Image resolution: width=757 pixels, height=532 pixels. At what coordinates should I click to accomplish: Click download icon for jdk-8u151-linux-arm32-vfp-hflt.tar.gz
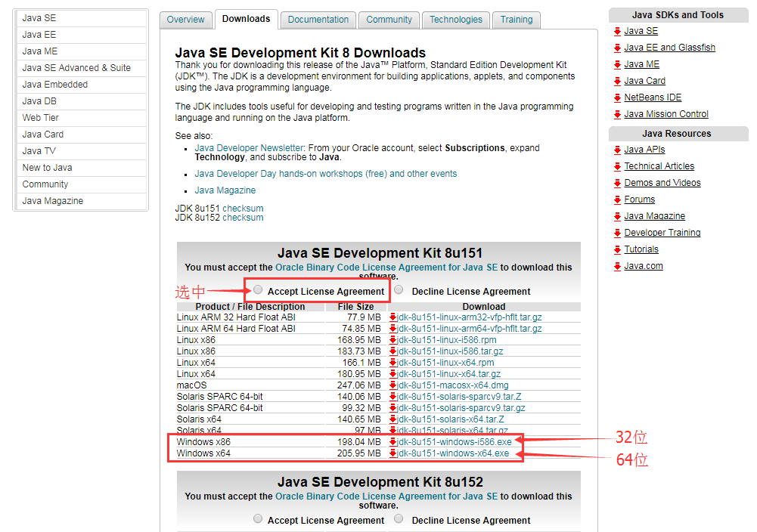point(393,317)
